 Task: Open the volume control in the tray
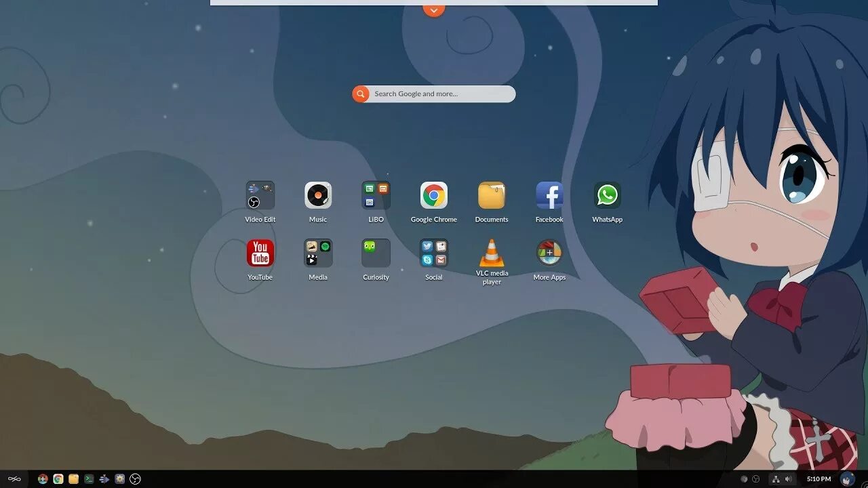[x=788, y=479]
